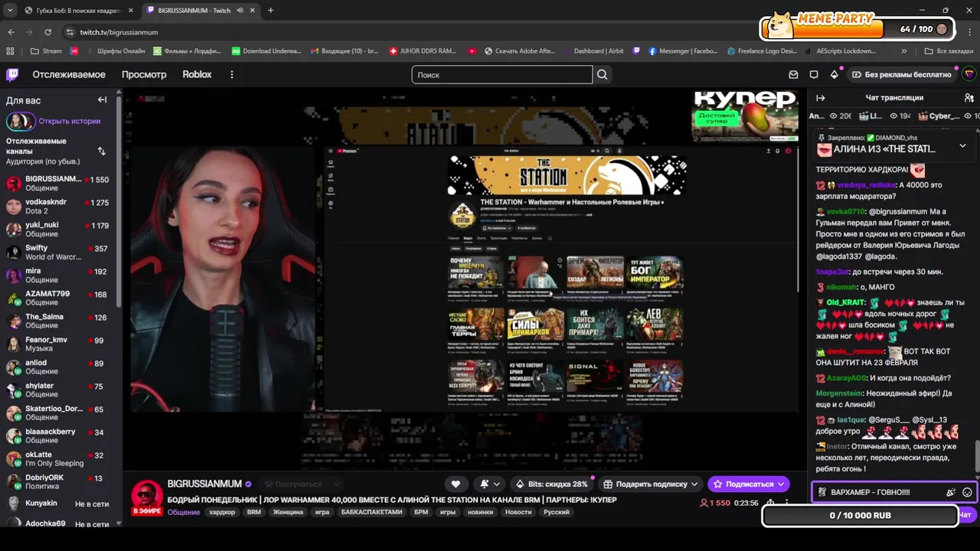
Task: Open DobriyORK channel in the sidebar
Action: click(60, 481)
